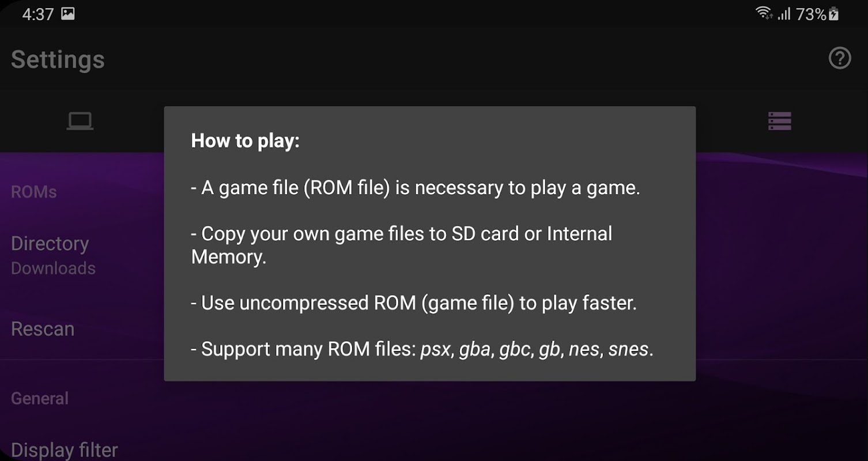
Task: Switch to the laptop display tab icon
Action: coord(80,121)
